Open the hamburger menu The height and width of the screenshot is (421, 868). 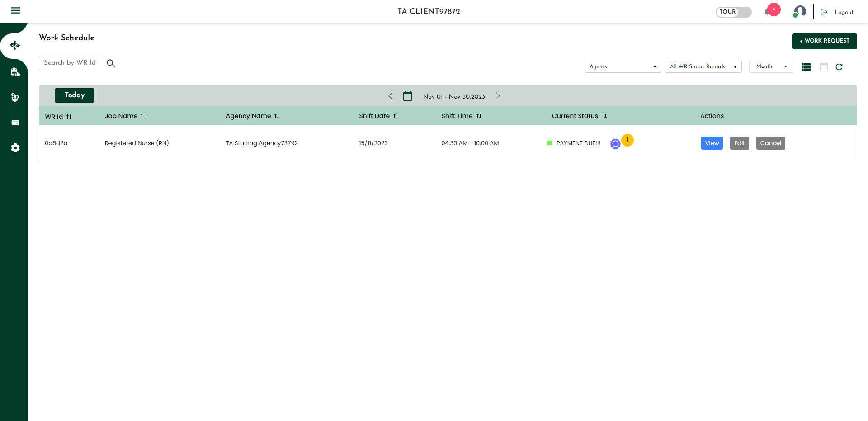(15, 10)
